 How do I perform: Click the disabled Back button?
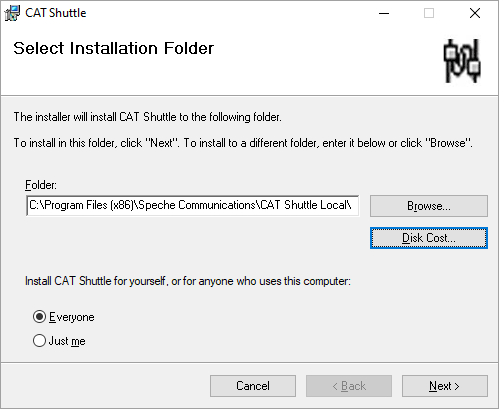(349, 386)
